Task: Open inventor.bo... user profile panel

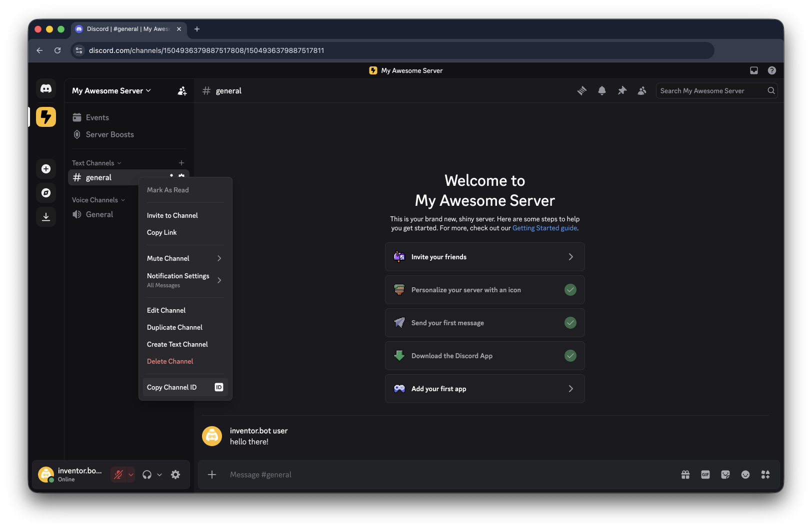Action: (70, 475)
